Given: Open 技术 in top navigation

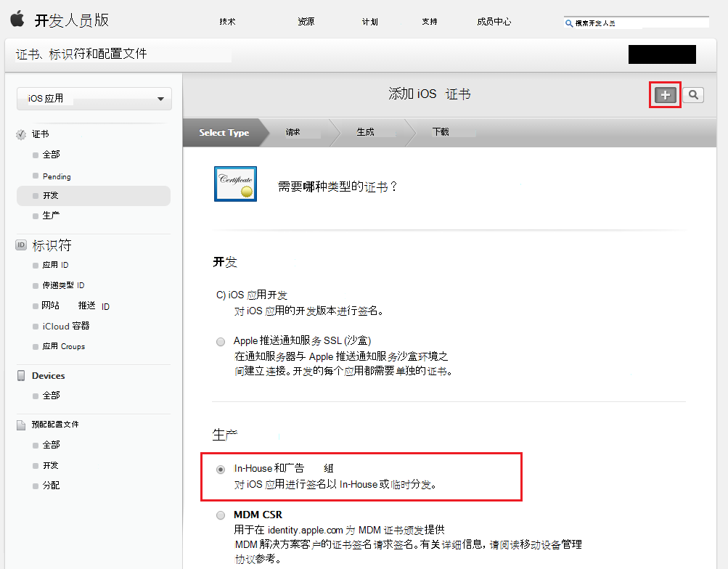Looking at the screenshot, I should coord(227,21).
